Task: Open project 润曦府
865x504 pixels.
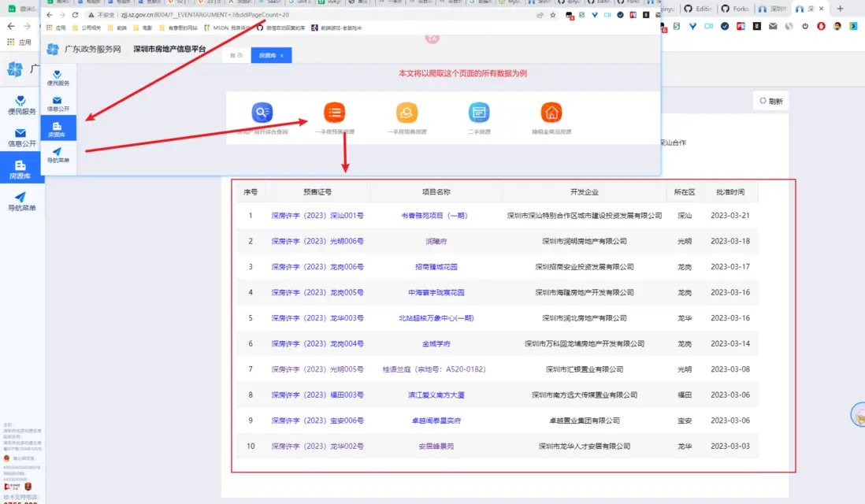Action: coord(436,241)
